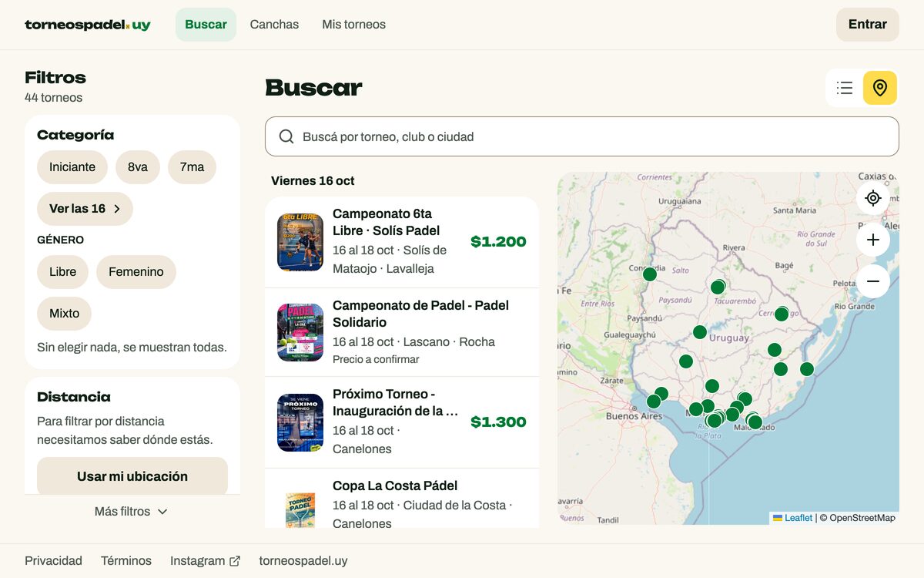Click the Entrar button
Screen dimensions: 924x578
pos(868,25)
